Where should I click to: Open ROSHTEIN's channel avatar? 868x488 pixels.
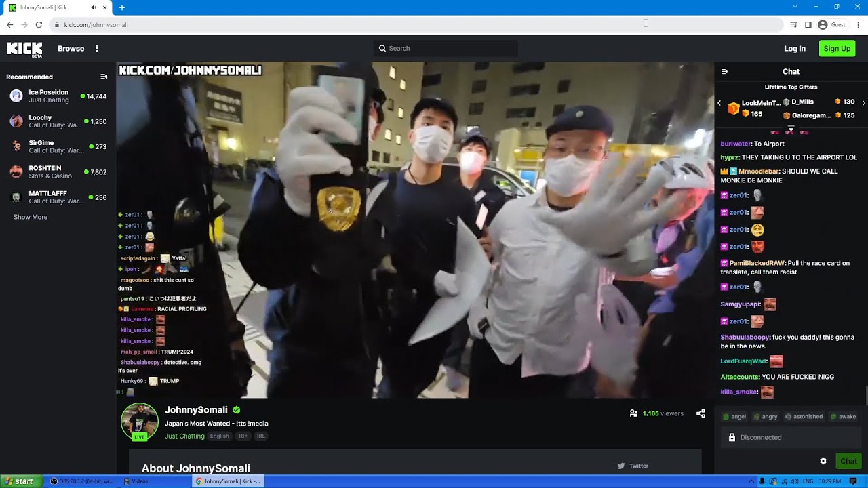point(16,172)
